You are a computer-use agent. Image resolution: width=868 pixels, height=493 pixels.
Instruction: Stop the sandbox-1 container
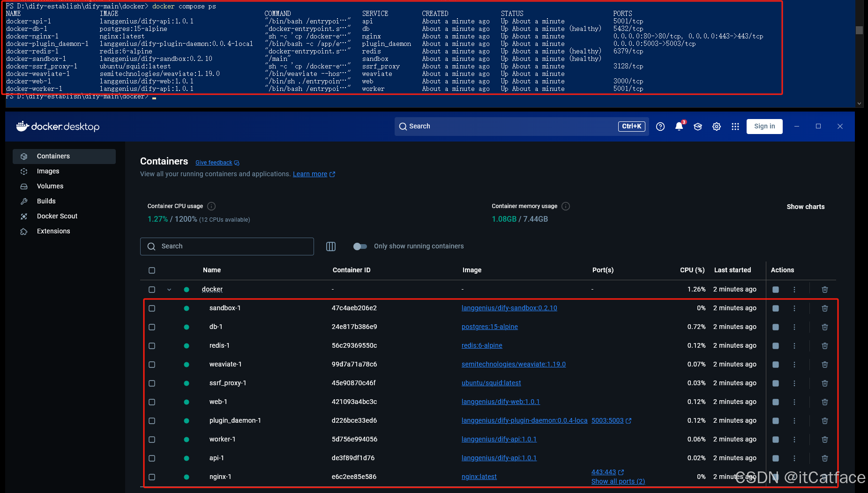pyautogui.click(x=776, y=308)
